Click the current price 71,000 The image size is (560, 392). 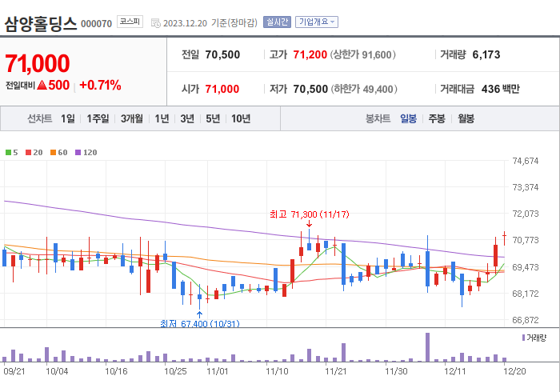point(37,63)
